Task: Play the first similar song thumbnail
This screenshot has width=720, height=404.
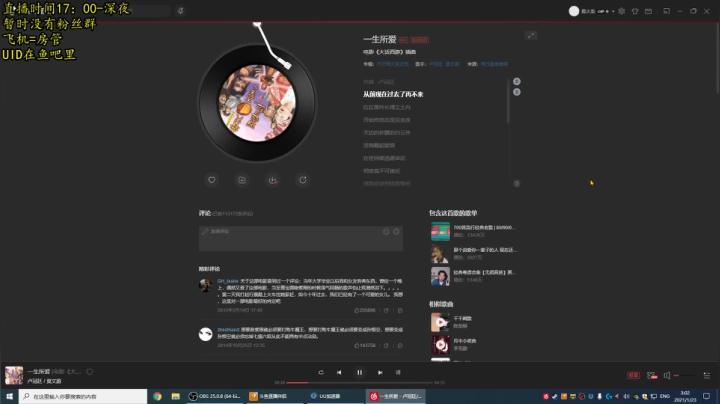Action: [x=440, y=322]
